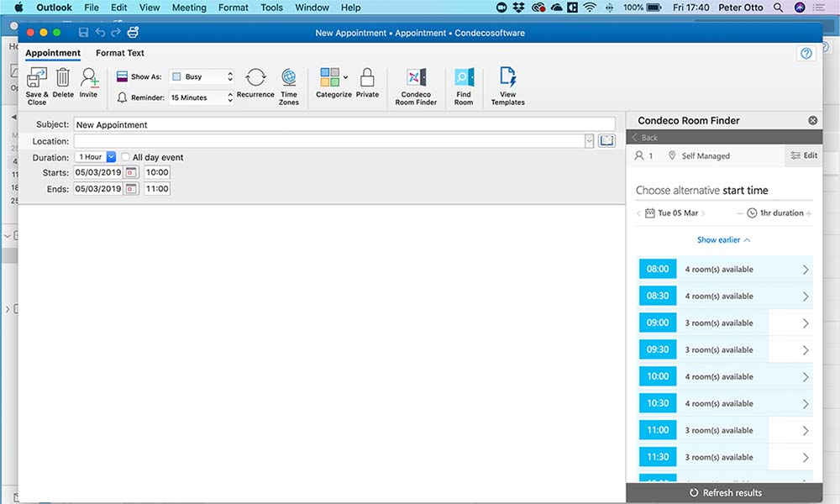Open the Window menu
The height and width of the screenshot is (504, 840).
tap(312, 8)
